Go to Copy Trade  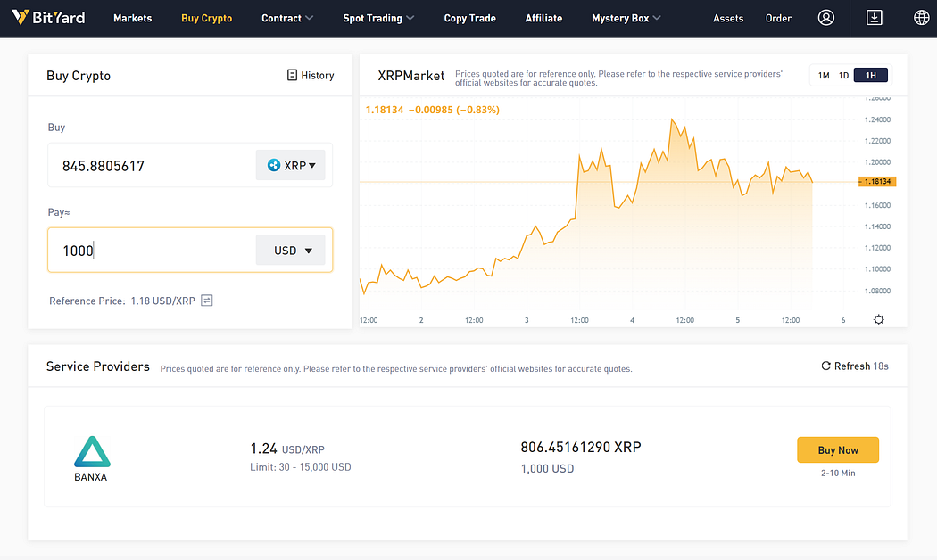click(x=469, y=18)
